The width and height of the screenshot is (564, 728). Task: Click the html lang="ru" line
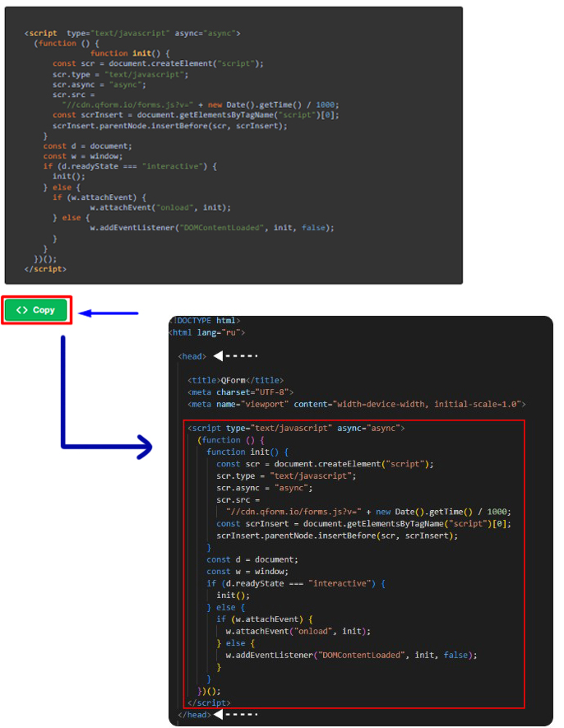coord(207,333)
